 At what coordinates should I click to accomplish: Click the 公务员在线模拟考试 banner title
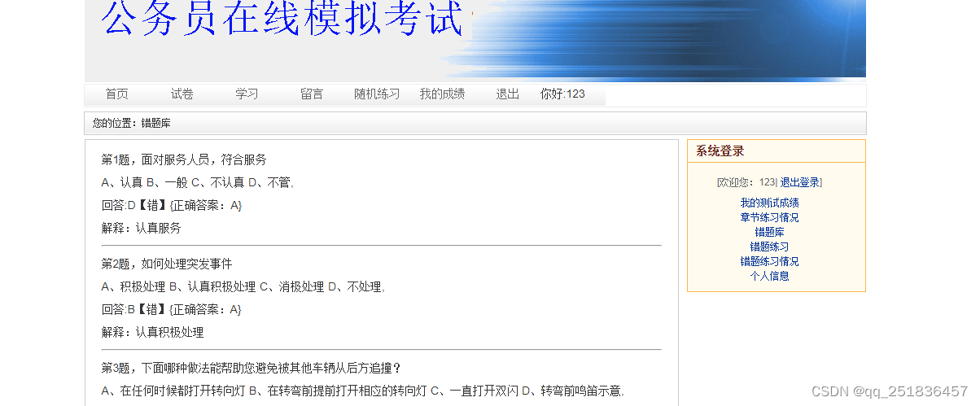point(282,19)
